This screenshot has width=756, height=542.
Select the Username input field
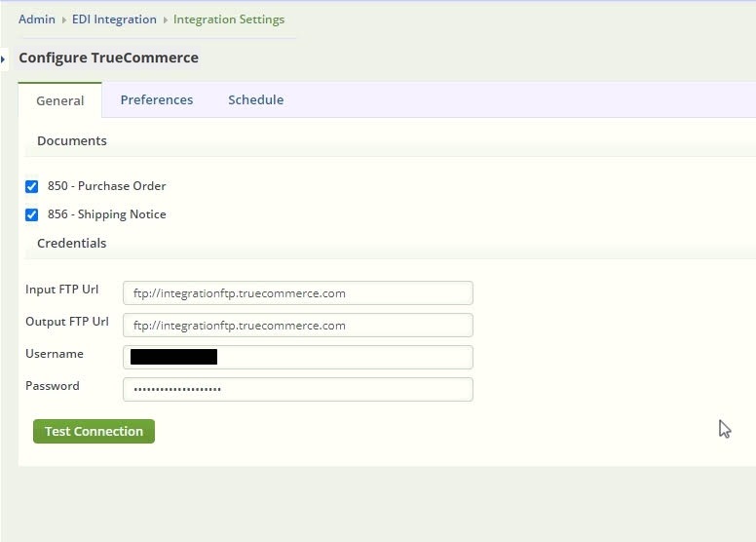pyautogui.click(x=298, y=357)
